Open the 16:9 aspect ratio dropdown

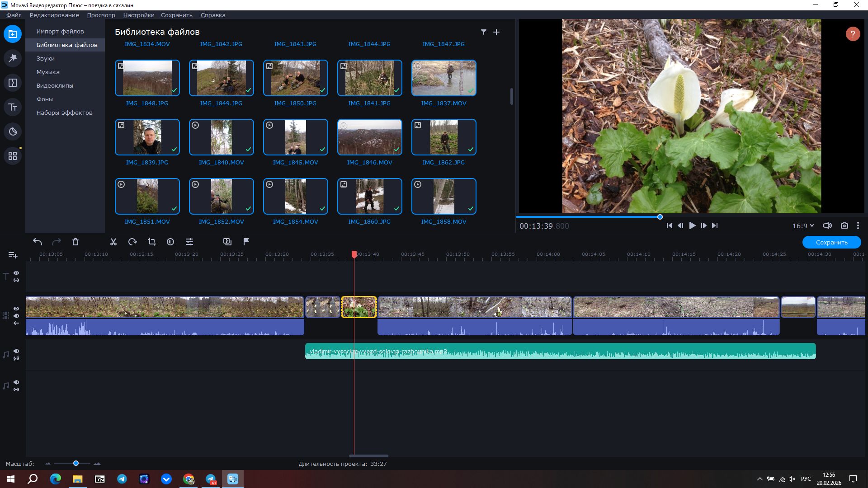(x=803, y=225)
